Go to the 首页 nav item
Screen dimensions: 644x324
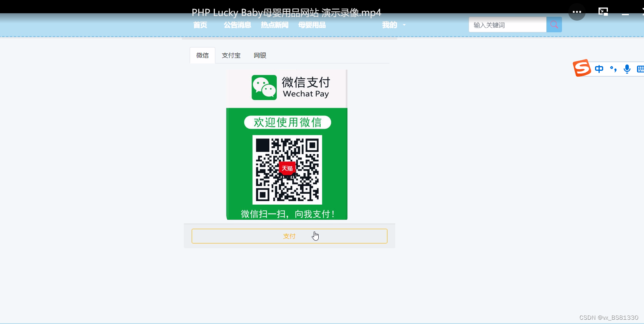(x=200, y=25)
